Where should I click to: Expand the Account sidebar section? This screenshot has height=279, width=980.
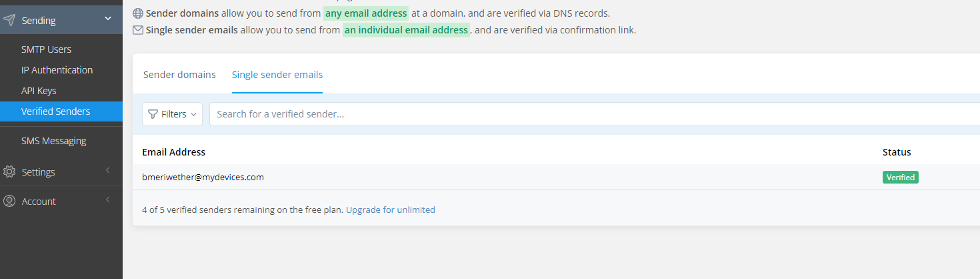108,200
